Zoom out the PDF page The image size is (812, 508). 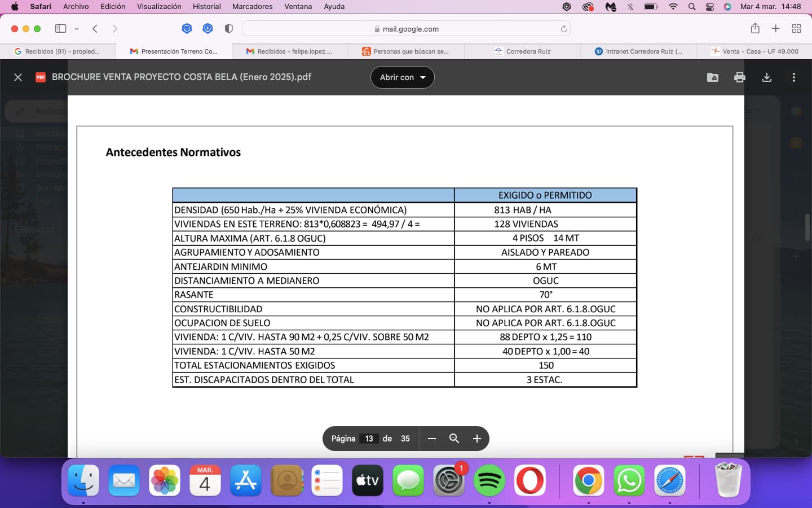click(432, 439)
